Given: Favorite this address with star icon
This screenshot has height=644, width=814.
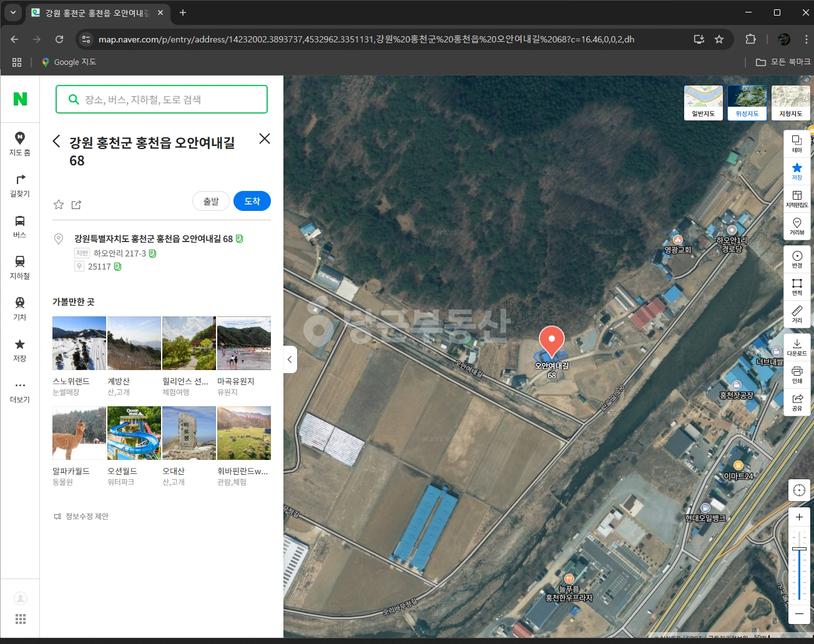Looking at the screenshot, I should point(59,205).
